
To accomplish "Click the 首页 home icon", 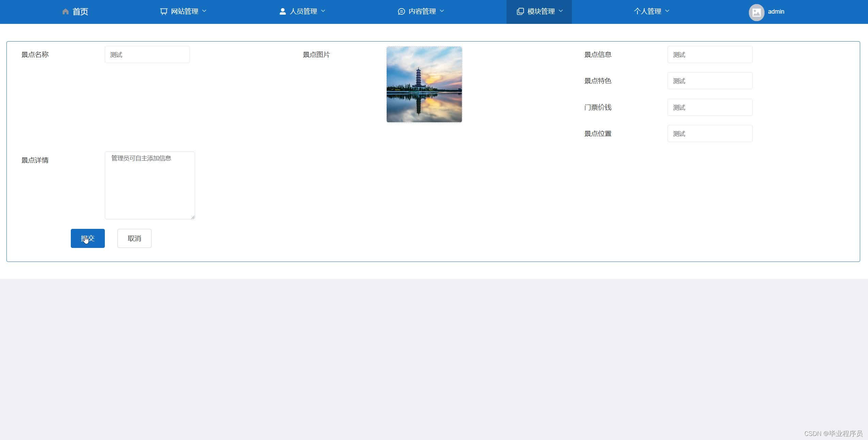I will tap(64, 11).
